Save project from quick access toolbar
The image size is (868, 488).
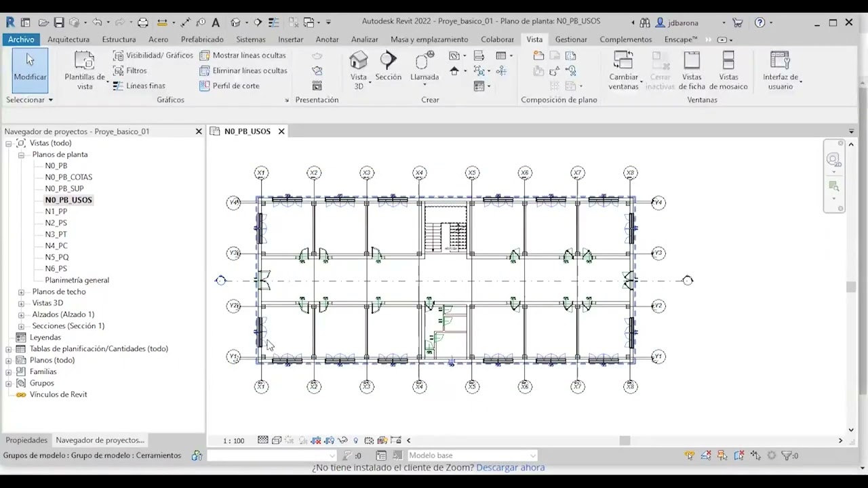pos(59,22)
